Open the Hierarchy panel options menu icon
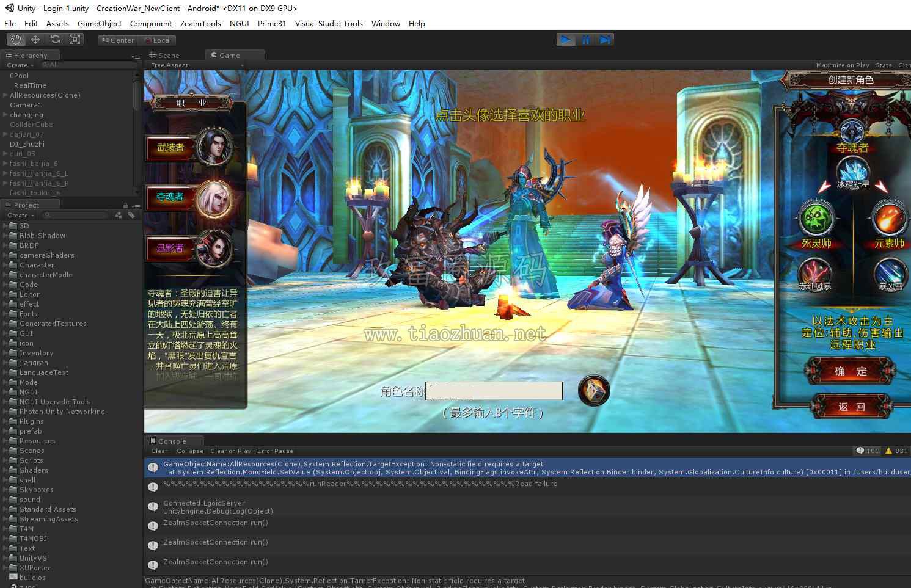 (x=136, y=56)
